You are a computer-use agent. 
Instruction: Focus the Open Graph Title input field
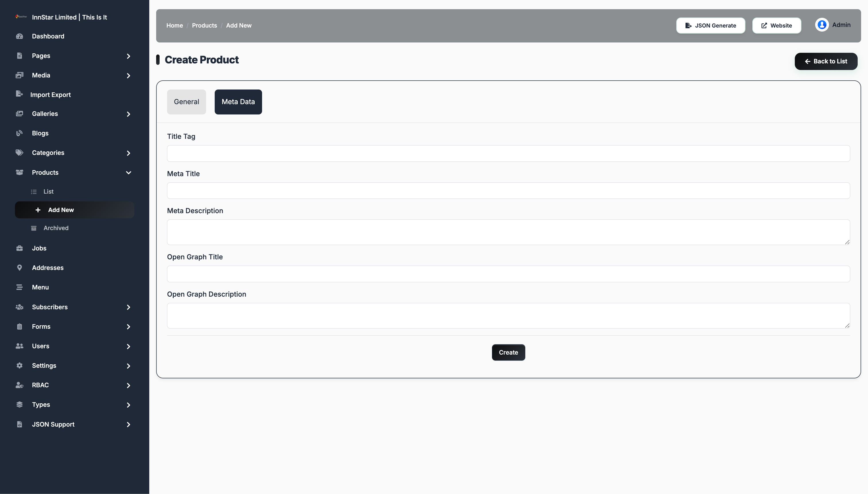tap(508, 274)
